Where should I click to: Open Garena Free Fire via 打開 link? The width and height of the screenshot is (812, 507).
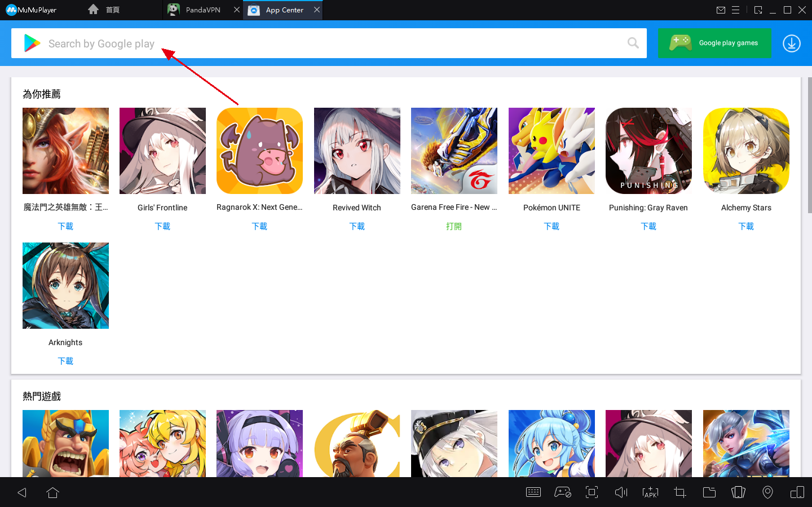454,226
